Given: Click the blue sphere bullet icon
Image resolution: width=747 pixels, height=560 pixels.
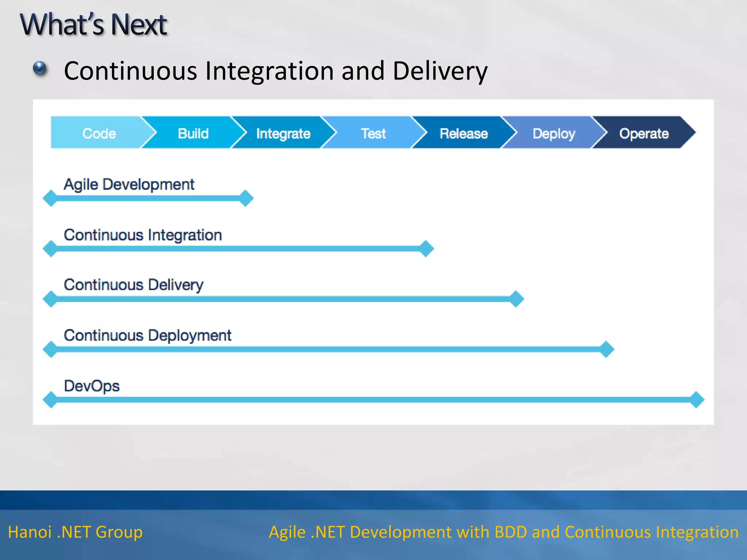Looking at the screenshot, I should coord(40,68).
